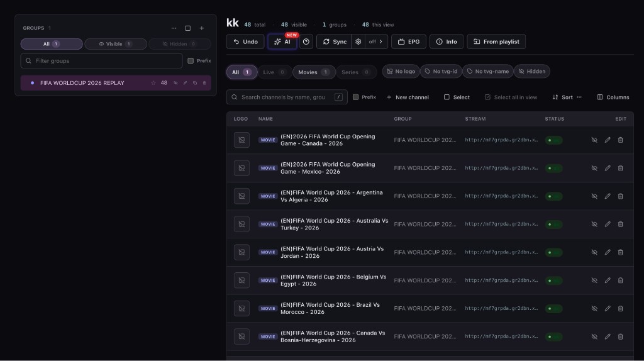Edit the Brazil Vs Morocco channel
This screenshot has height=361, width=644.
point(608,308)
